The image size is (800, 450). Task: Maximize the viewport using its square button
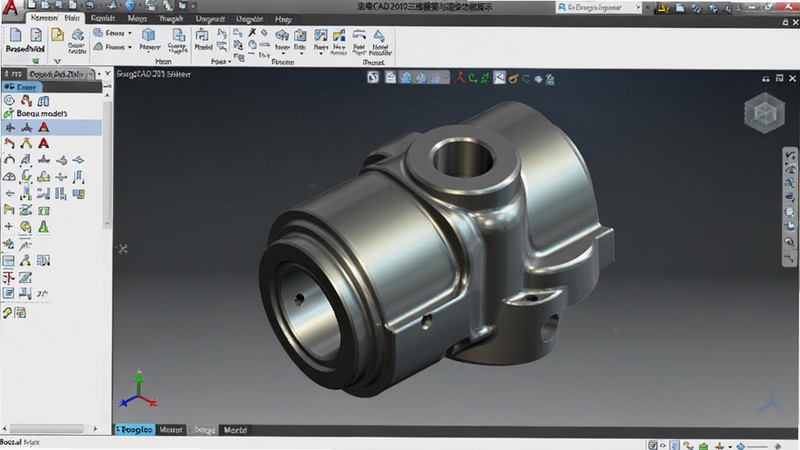tap(779, 78)
